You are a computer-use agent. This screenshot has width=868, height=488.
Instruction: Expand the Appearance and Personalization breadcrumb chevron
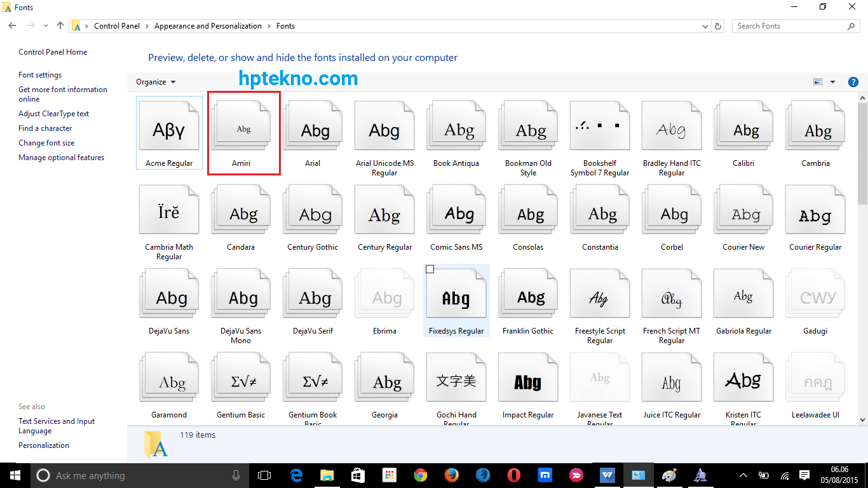pos(269,26)
